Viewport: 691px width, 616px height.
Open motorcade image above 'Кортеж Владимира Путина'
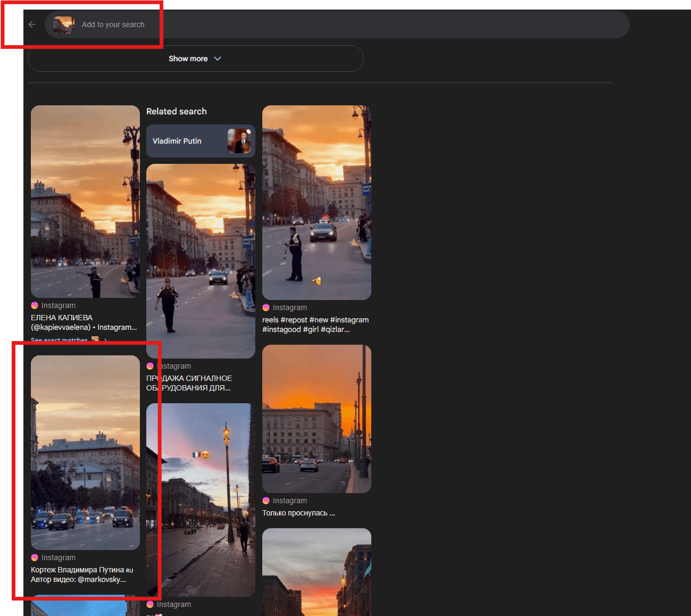(85, 452)
